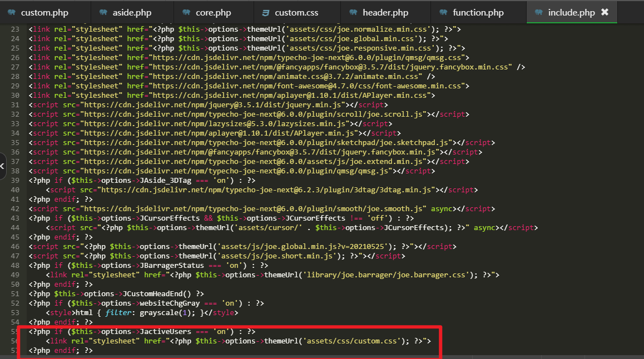
Task: Click line number 31 in gutter
Action: point(15,104)
